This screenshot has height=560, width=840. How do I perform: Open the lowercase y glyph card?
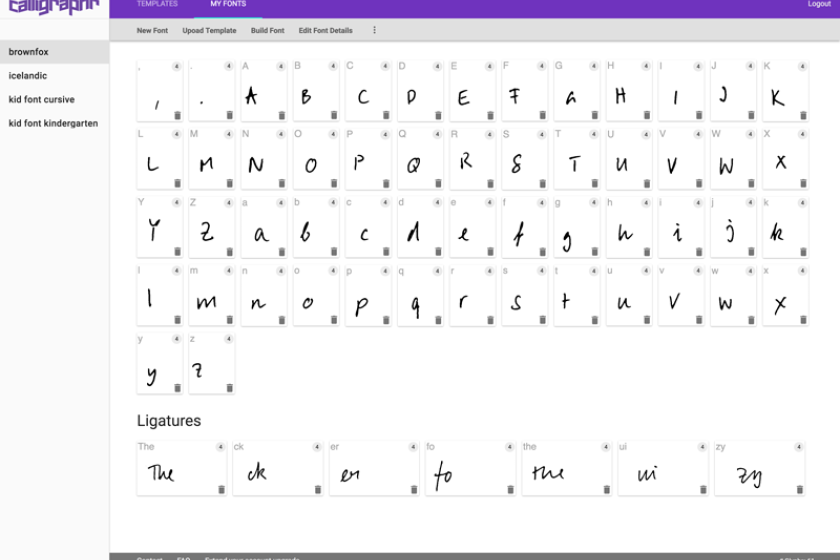click(x=160, y=364)
